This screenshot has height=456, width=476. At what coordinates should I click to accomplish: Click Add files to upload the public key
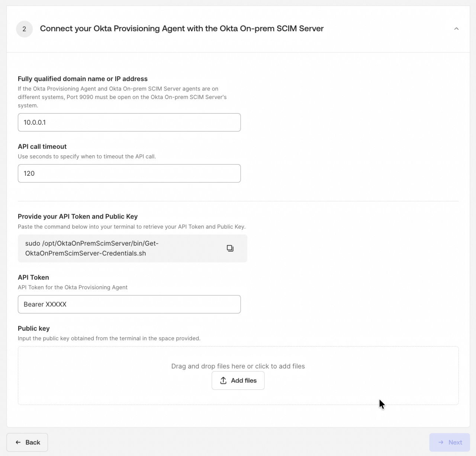pos(238,380)
